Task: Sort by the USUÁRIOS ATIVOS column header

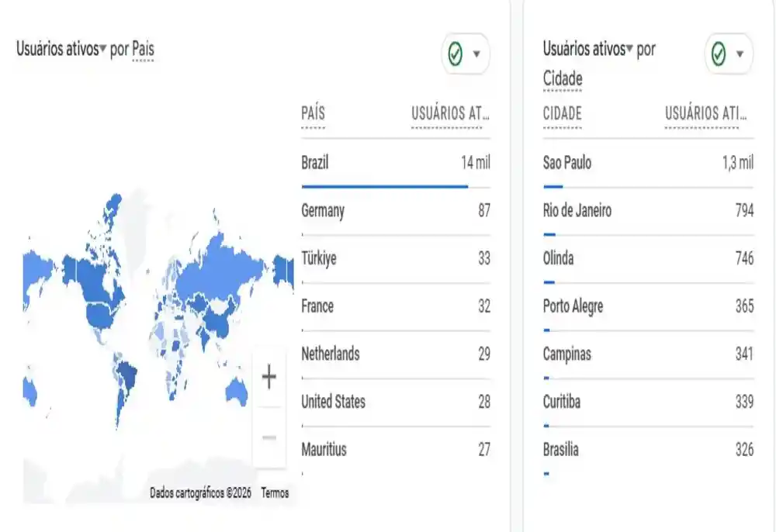Action: tap(449, 112)
